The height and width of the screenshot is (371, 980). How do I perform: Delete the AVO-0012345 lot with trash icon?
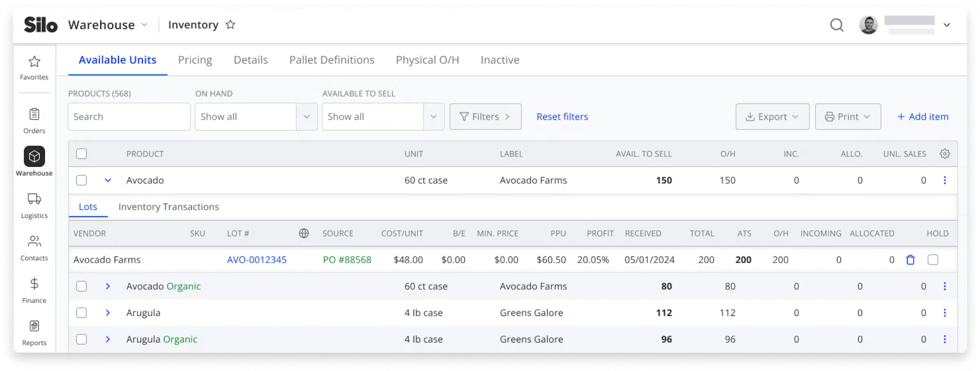(911, 260)
